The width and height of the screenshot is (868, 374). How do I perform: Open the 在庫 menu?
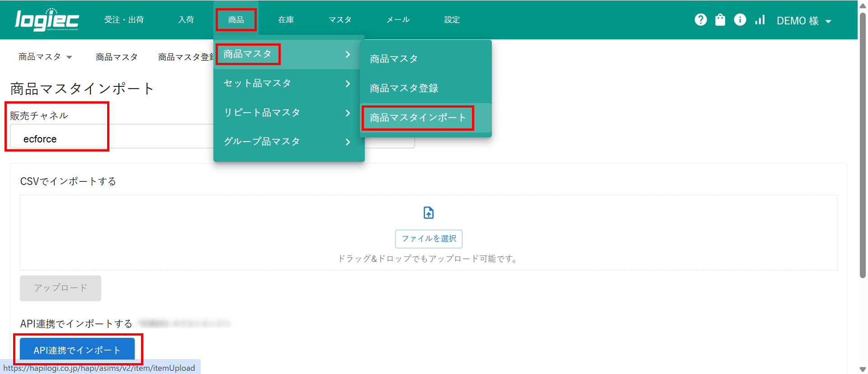(286, 20)
